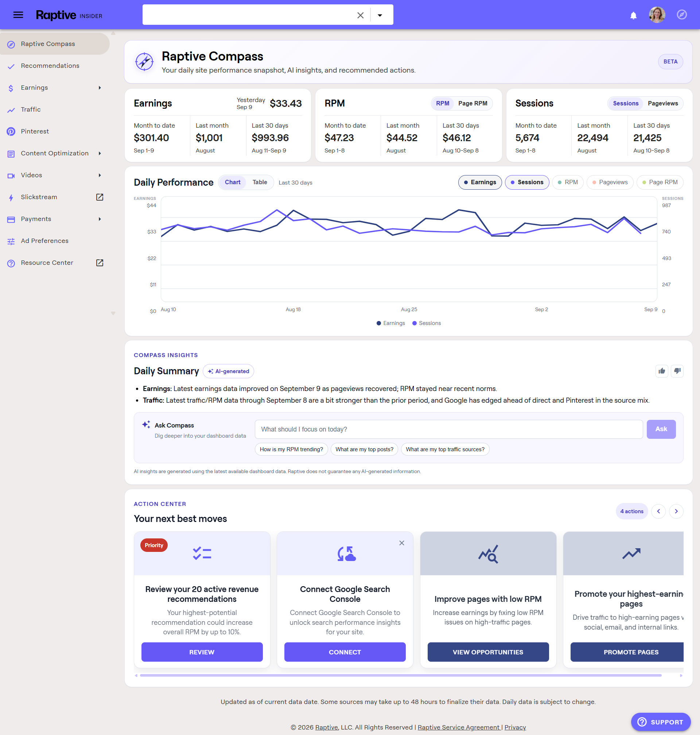Enable the Page RPM series chip

660,182
